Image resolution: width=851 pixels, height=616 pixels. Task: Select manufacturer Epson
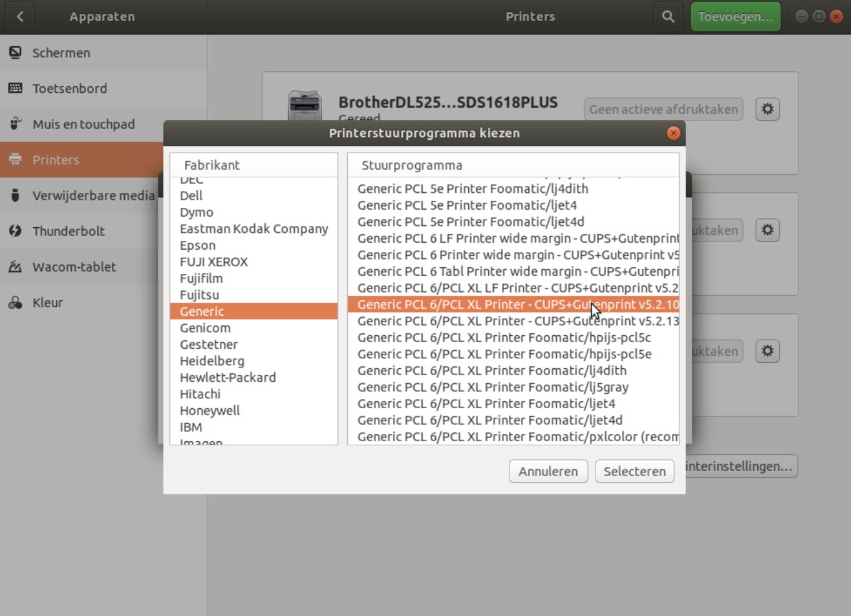pyautogui.click(x=253, y=245)
